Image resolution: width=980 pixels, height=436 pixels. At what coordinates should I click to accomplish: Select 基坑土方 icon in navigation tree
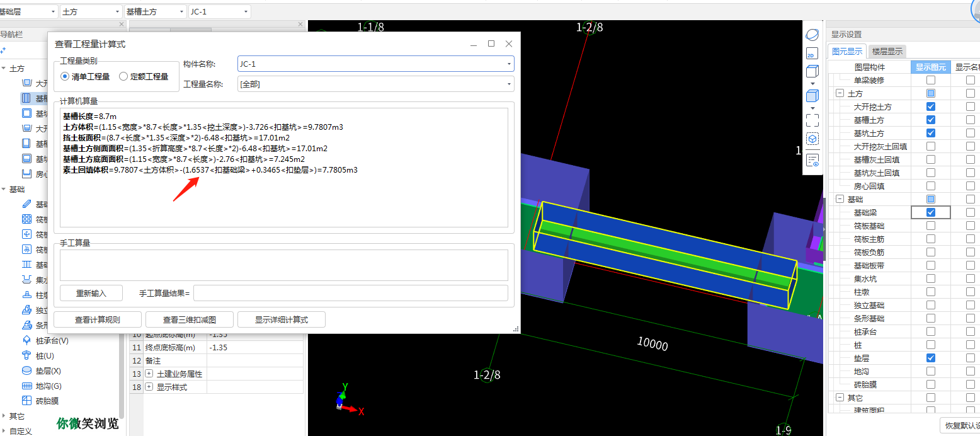26,113
